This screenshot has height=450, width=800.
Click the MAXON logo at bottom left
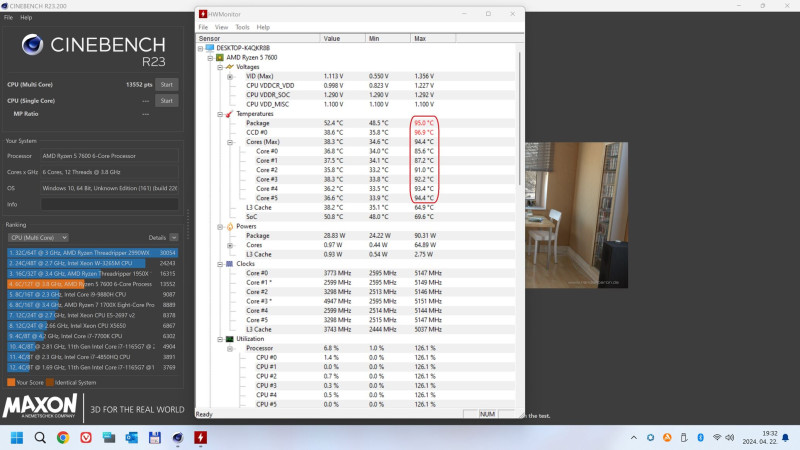click(x=40, y=406)
